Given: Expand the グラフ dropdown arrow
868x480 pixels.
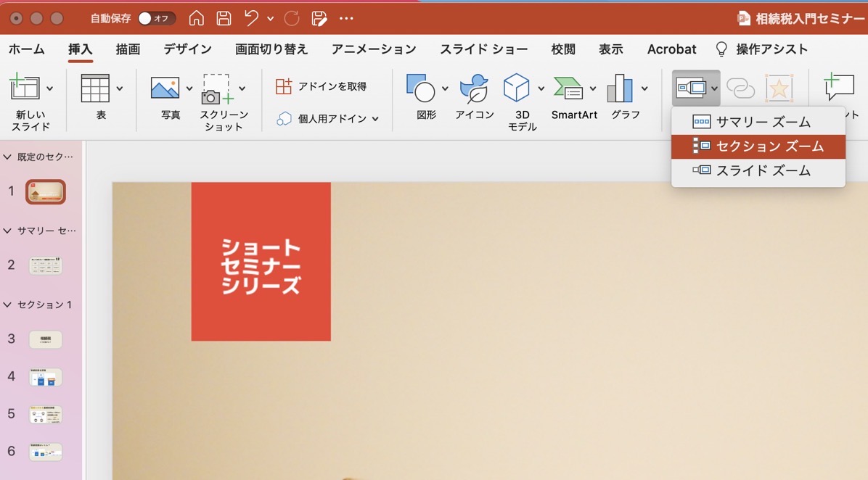Looking at the screenshot, I should coord(644,88).
